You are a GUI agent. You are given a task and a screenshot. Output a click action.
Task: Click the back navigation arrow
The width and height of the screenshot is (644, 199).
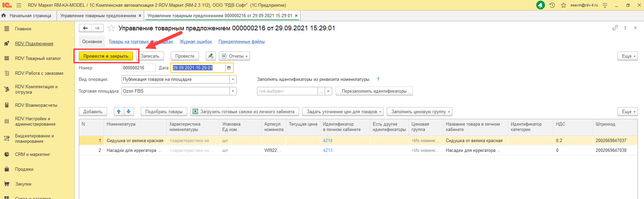point(85,28)
